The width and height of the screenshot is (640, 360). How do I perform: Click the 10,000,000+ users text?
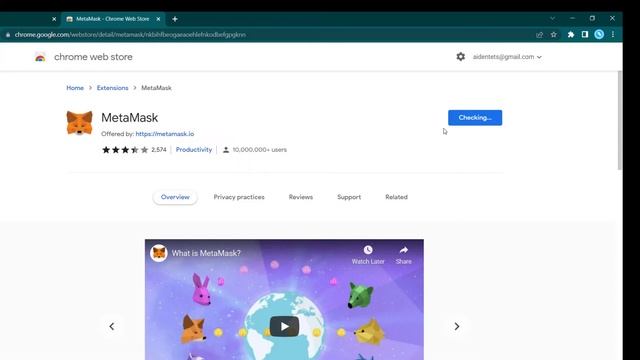click(260, 150)
